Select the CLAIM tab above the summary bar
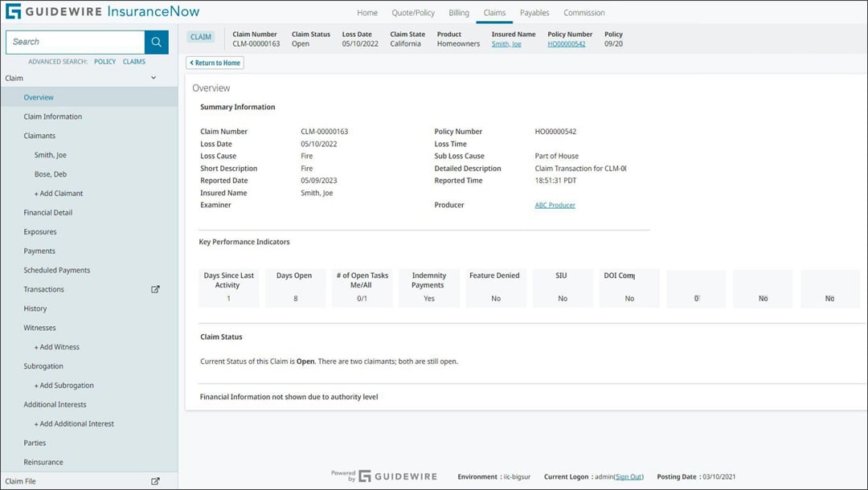 point(200,36)
